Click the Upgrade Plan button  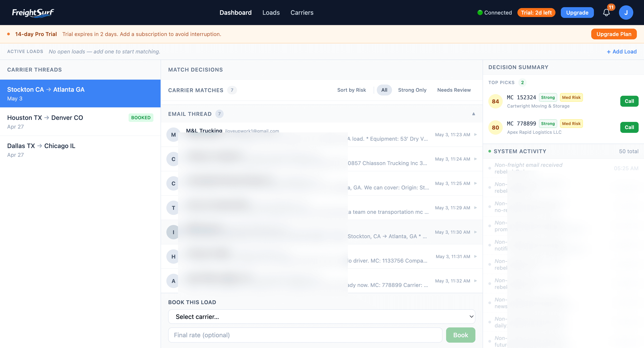click(x=614, y=34)
